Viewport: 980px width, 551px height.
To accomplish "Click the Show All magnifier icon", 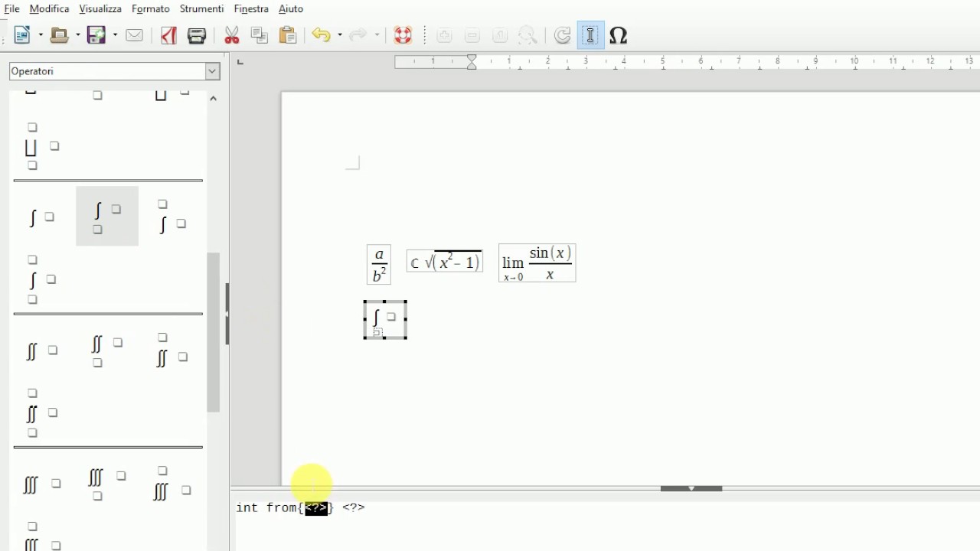I will pos(528,35).
